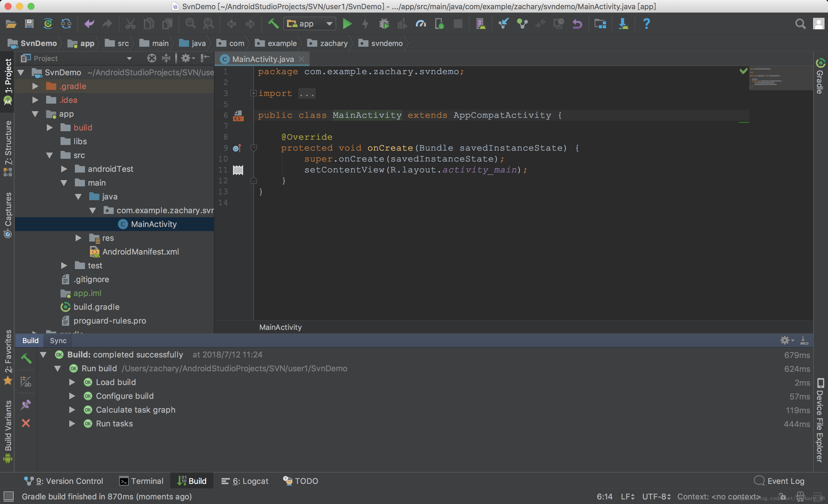Expand the androidTest folder
Screen dimensions: 828x504
click(x=64, y=169)
